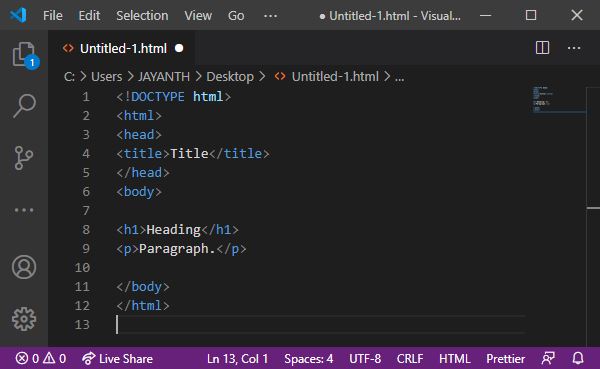Click the vertical scrollbar of editor

pyautogui.click(x=593, y=216)
